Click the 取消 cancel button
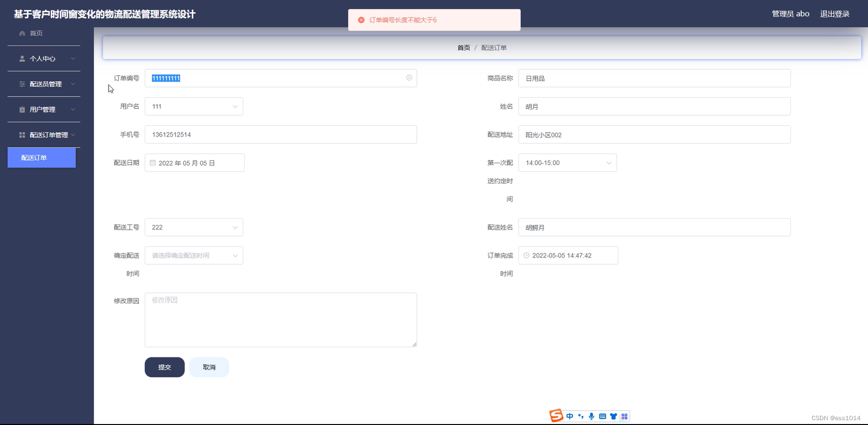Screen dimensions: 868x425 (209, 367)
